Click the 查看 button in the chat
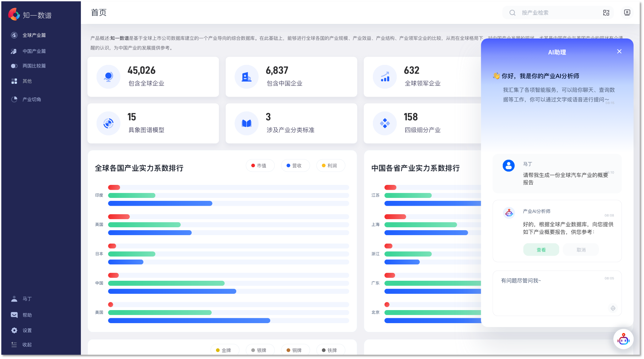Screen dimensions: 644x359 click(x=541, y=250)
